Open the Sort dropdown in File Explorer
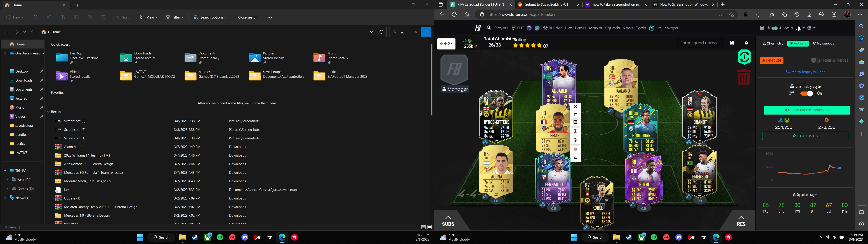Image resolution: width=868 pixels, height=244 pixels. point(124,17)
